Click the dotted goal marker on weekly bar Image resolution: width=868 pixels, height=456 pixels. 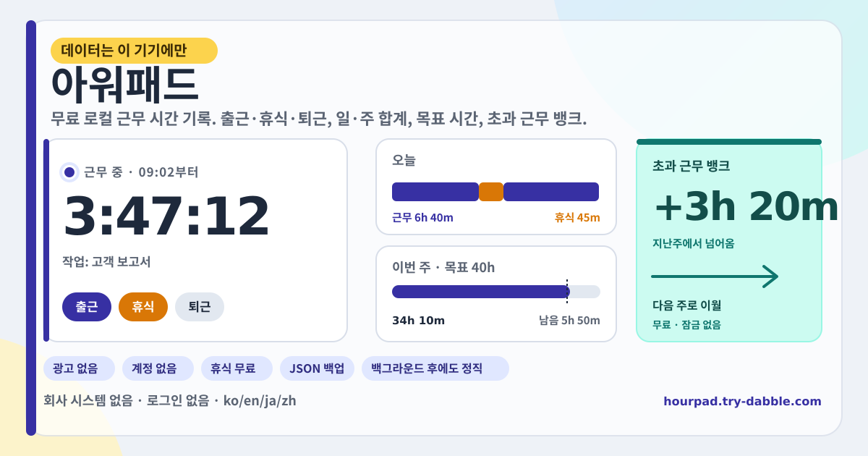tap(567, 292)
